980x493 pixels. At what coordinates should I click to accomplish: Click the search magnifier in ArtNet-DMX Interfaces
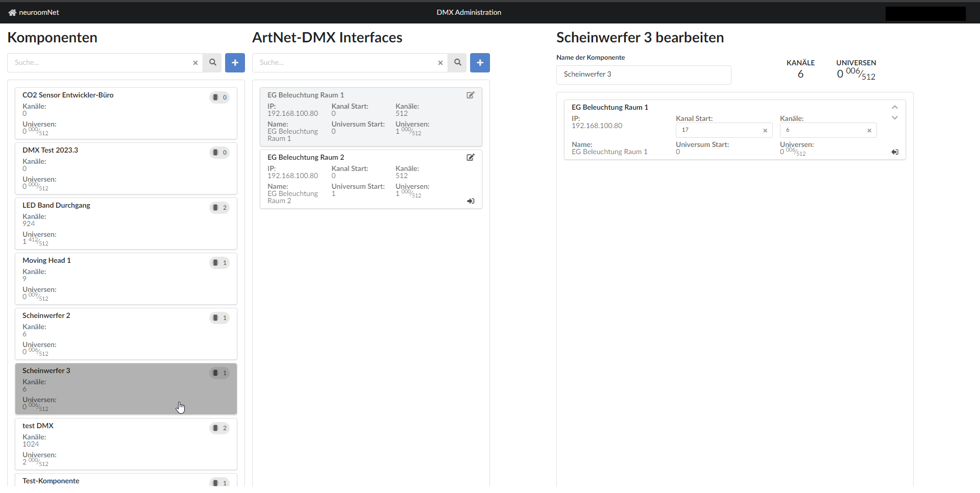(x=457, y=62)
